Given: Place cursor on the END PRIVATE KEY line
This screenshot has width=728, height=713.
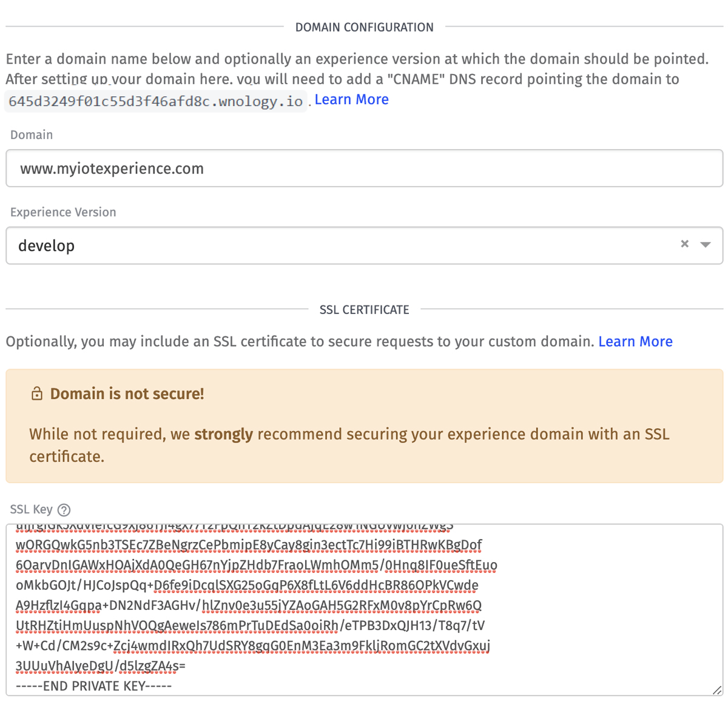Looking at the screenshot, I should tap(94, 686).
